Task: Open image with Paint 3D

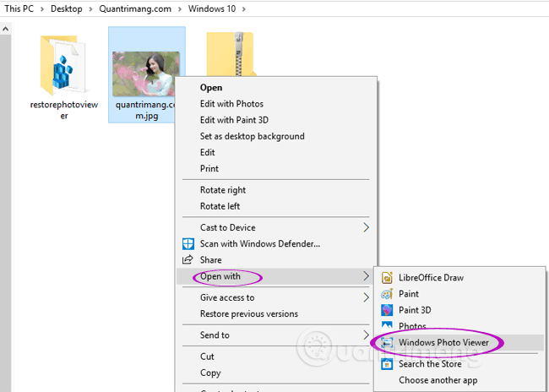Action: tap(459, 310)
